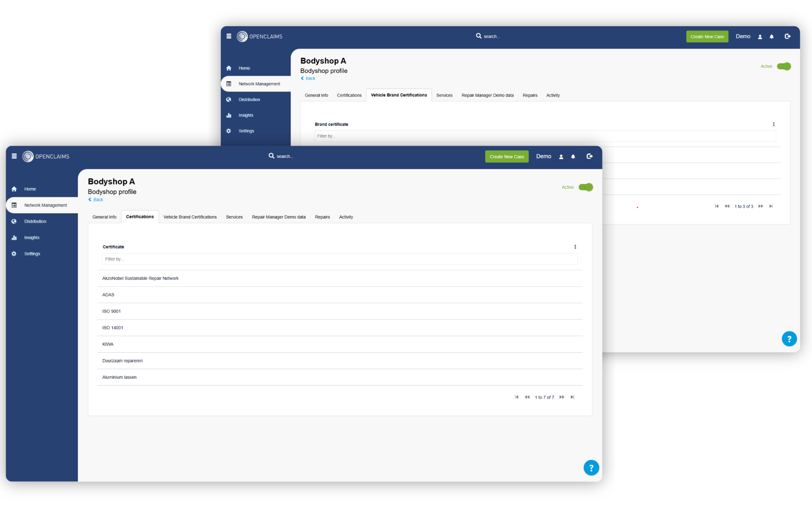Toggle the Active switch in front Bodyshop profile

click(586, 187)
